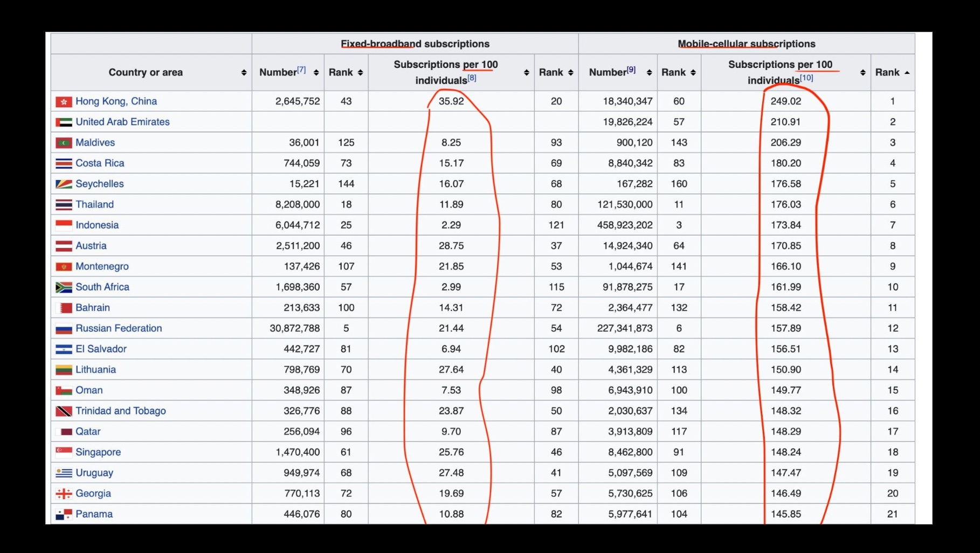Image resolution: width=980 pixels, height=553 pixels.
Task: Open the Hong Kong, China link
Action: [116, 101]
